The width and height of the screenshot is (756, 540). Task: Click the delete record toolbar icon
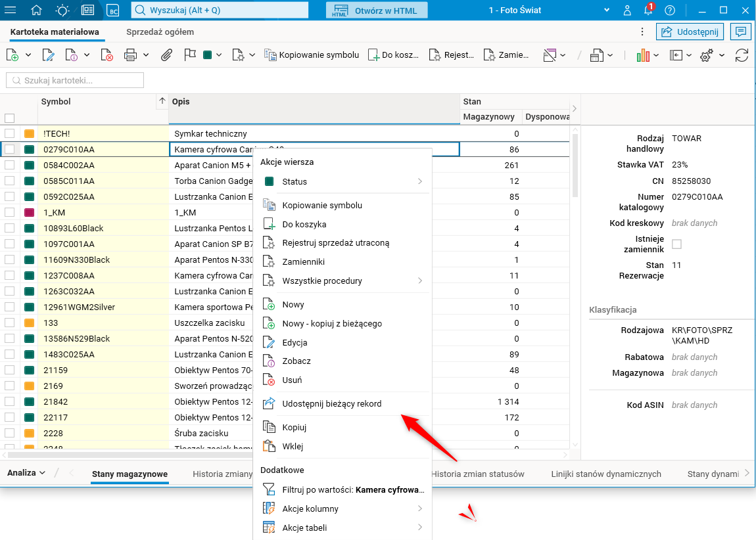(106, 55)
